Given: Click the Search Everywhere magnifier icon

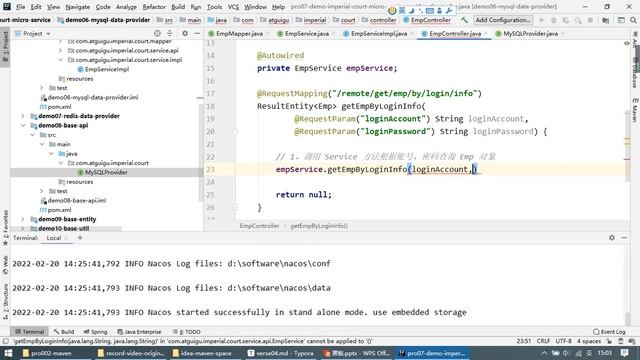Looking at the screenshot, I should pyautogui.click(x=633, y=20).
